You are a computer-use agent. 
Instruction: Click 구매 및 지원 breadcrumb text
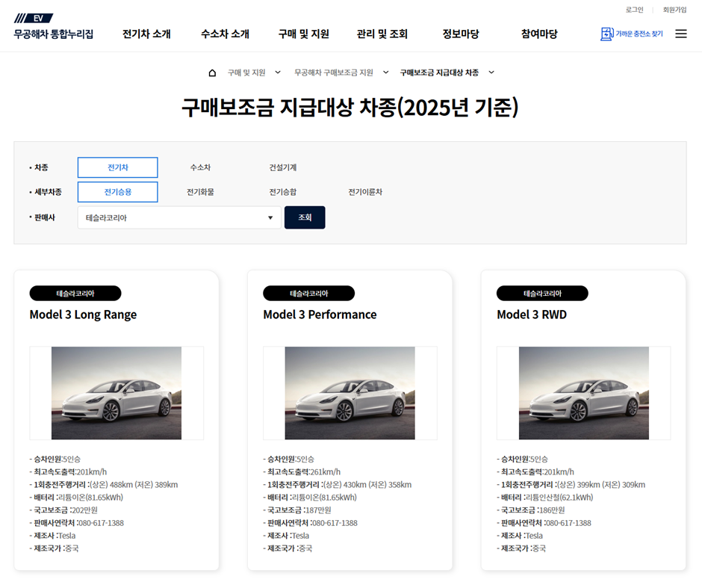[x=246, y=72]
